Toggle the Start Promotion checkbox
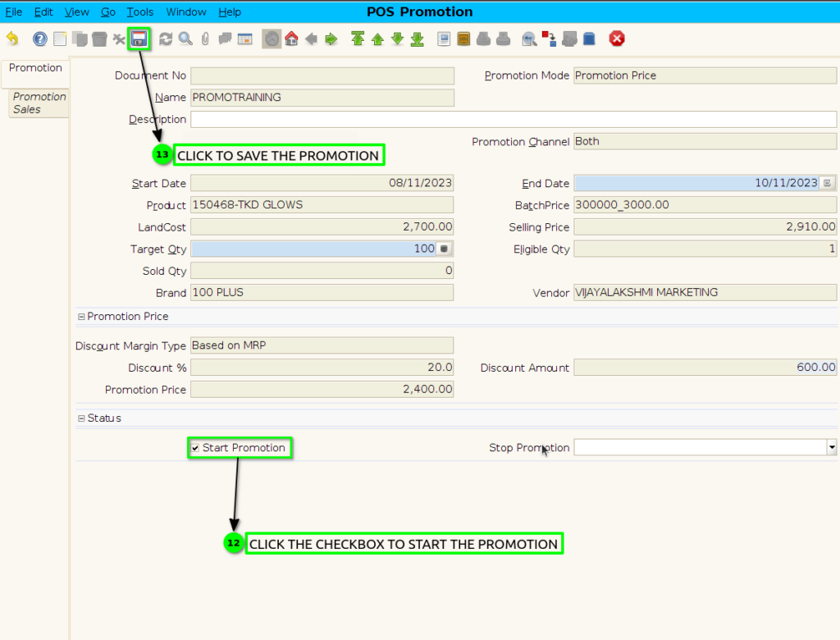This screenshot has height=640, width=840. [195, 448]
